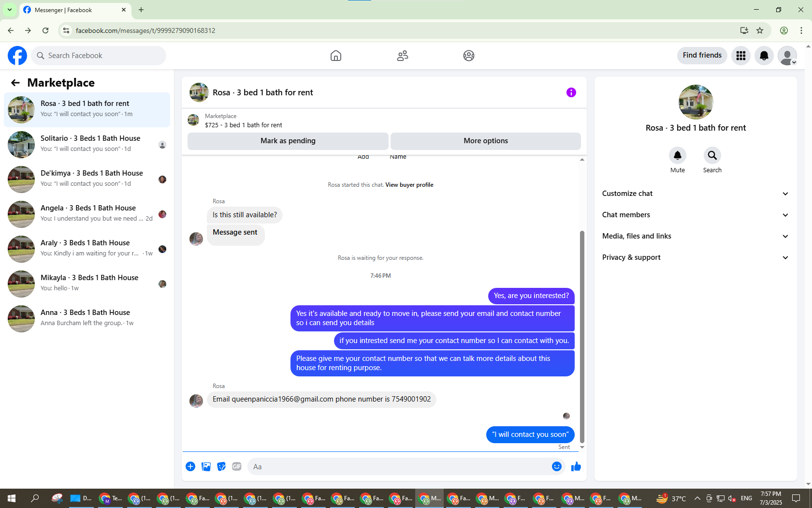The height and width of the screenshot is (508, 812).
Task: Click the chat messages scrollbar
Action: (582, 337)
